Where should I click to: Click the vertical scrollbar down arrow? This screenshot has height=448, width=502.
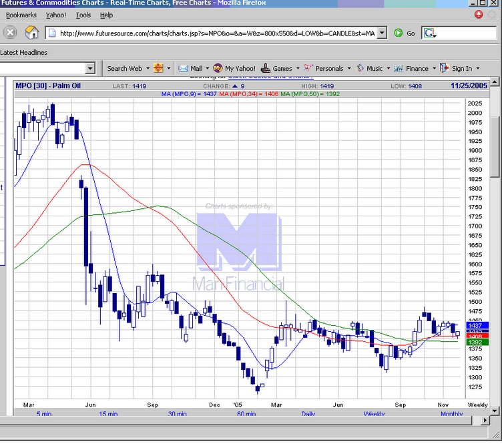click(495, 411)
